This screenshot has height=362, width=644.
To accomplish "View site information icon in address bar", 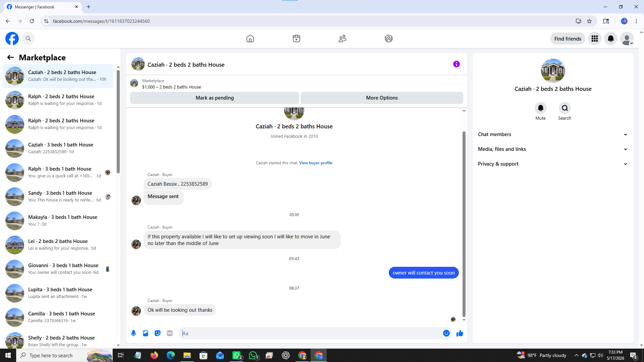I will click(46, 21).
